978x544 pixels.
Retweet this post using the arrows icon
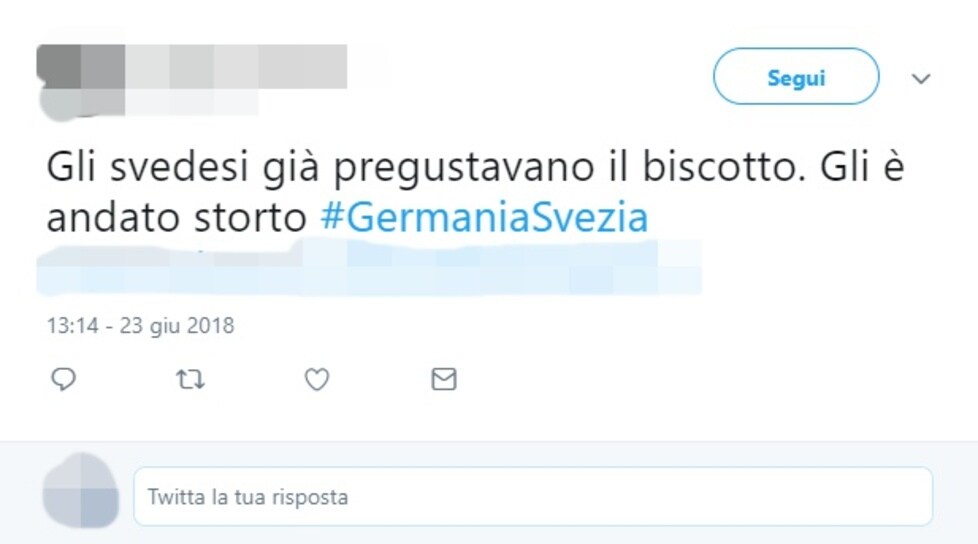coord(190,379)
